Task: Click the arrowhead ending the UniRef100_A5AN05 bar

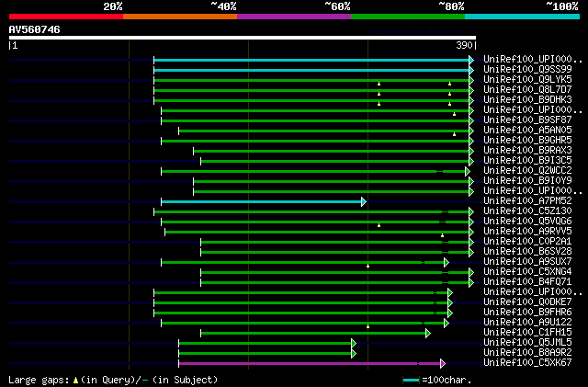Action: (x=471, y=131)
